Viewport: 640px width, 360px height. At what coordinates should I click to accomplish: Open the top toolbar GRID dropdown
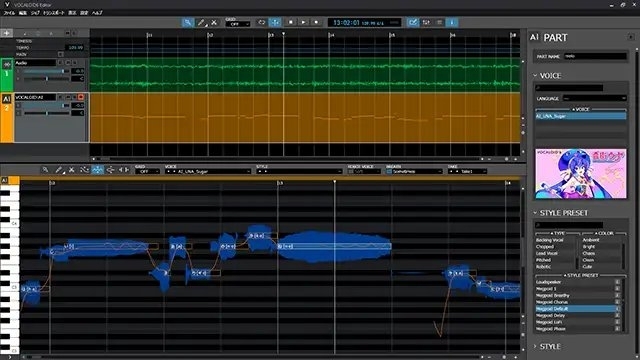(238, 24)
